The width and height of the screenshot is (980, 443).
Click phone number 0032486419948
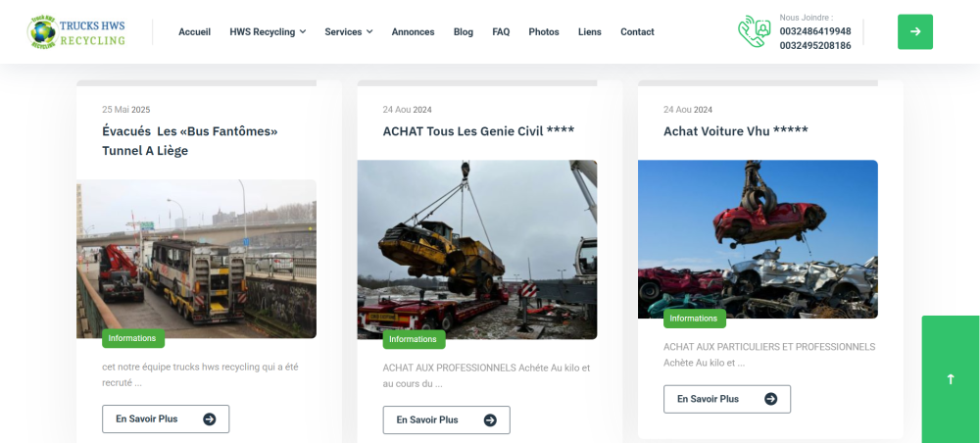[815, 31]
